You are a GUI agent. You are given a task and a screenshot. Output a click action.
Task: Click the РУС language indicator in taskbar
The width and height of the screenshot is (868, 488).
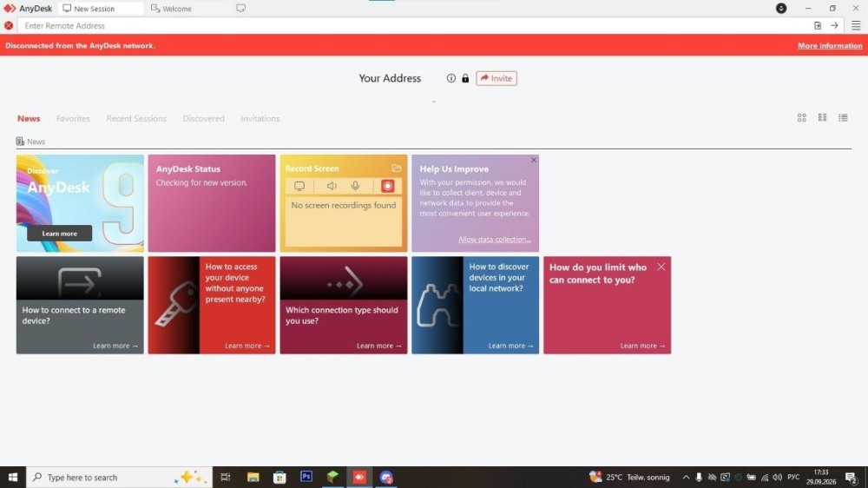(x=793, y=477)
